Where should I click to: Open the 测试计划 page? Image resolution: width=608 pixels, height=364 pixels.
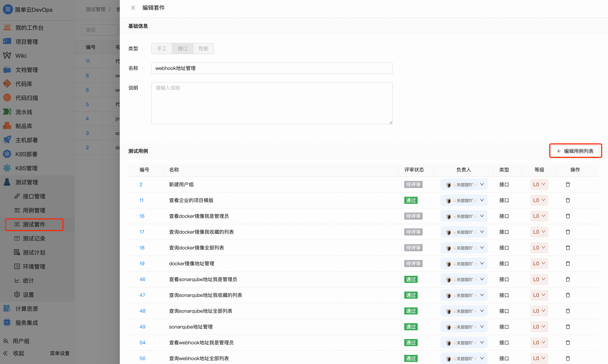tap(34, 252)
